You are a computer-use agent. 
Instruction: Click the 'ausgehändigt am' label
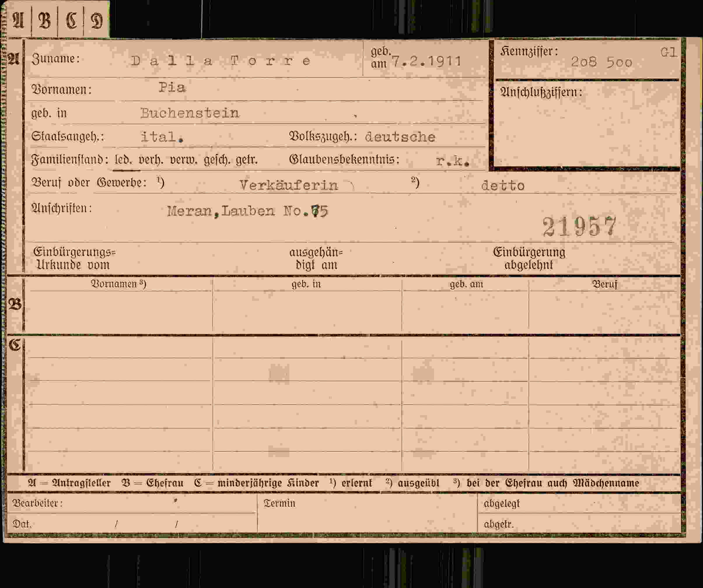[316, 258]
